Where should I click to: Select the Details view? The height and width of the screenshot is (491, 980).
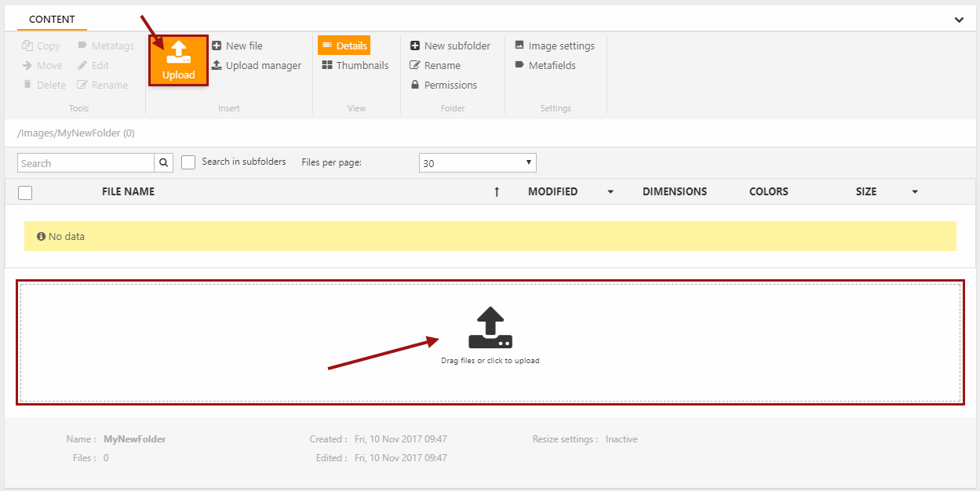[344, 46]
